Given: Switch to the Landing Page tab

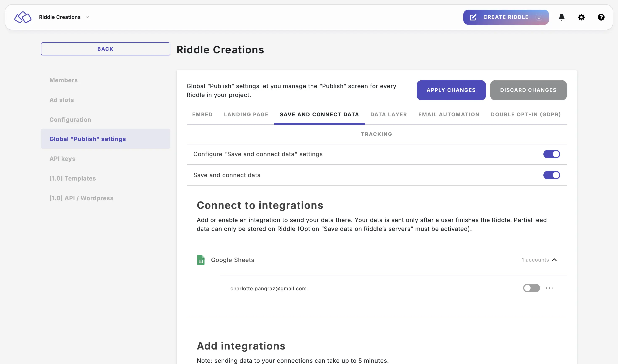Looking at the screenshot, I should coord(246,115).
